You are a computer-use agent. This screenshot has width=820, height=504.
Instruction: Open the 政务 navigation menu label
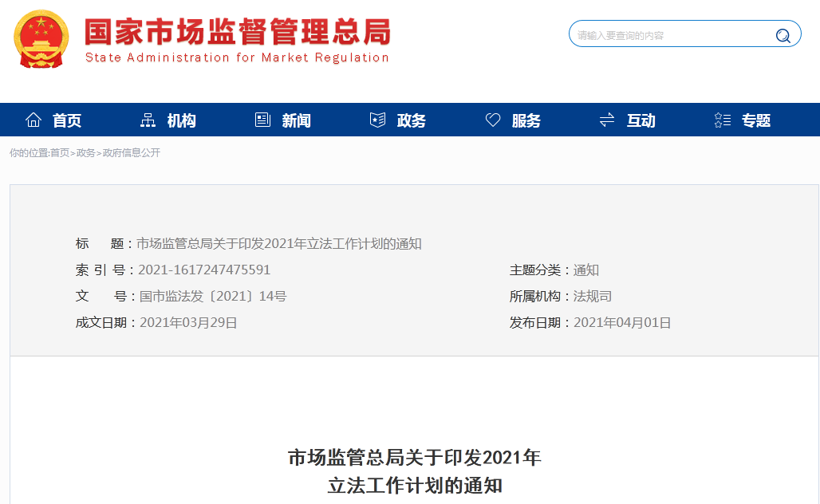point(412,120)
